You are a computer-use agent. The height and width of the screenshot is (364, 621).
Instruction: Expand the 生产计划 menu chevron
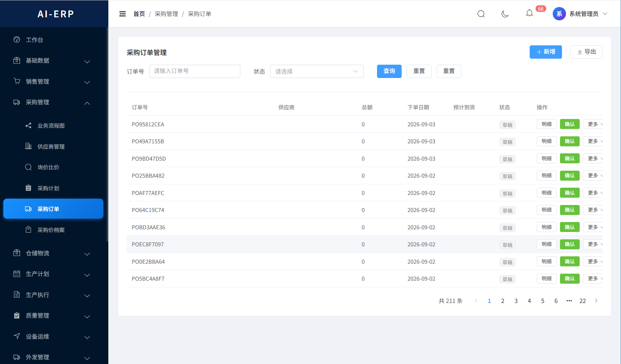coord(87,275)
